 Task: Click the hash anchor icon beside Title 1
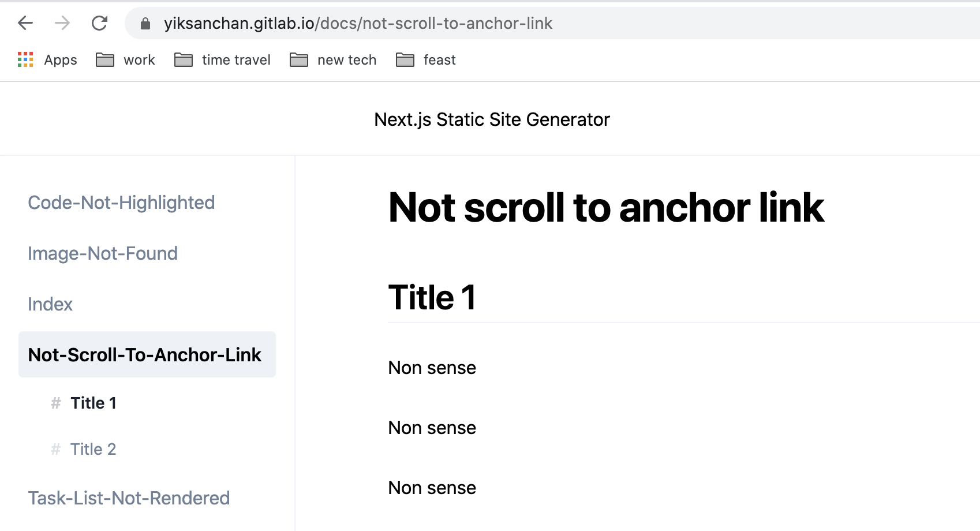coord(55,403)
